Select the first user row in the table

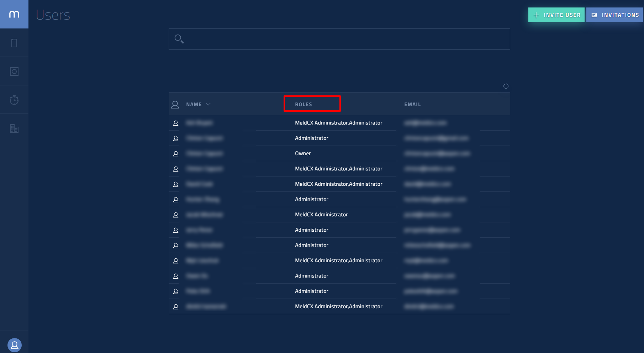pos(338,123)
